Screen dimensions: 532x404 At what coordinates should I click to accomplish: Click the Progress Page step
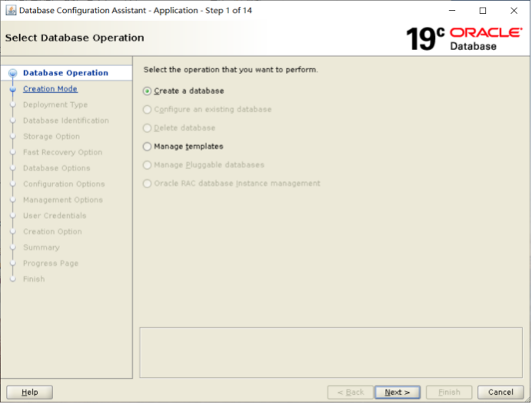pos(51,263)
